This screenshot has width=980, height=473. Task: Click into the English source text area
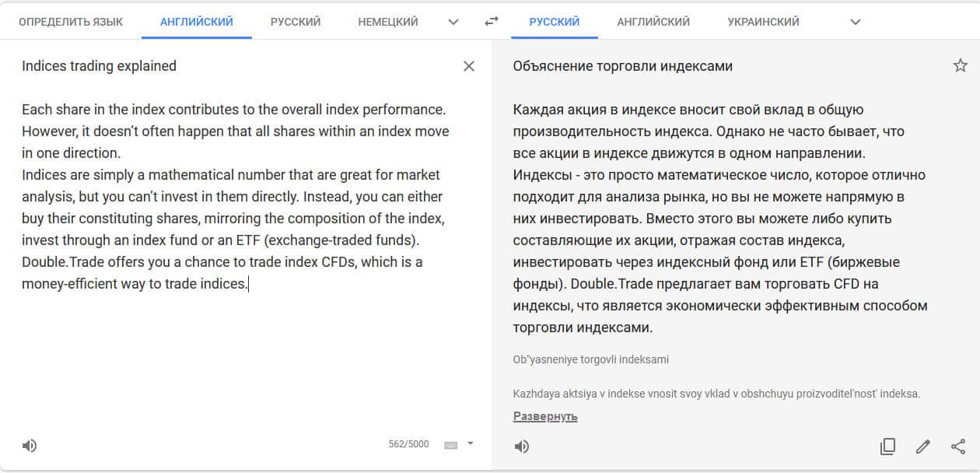pyautogui.click(x=233, y=196)
